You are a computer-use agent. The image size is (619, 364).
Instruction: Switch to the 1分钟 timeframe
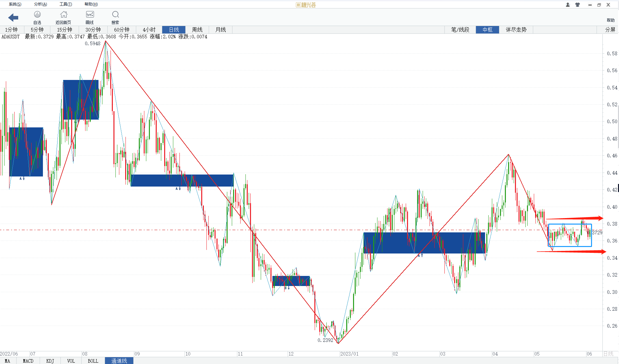11,30
